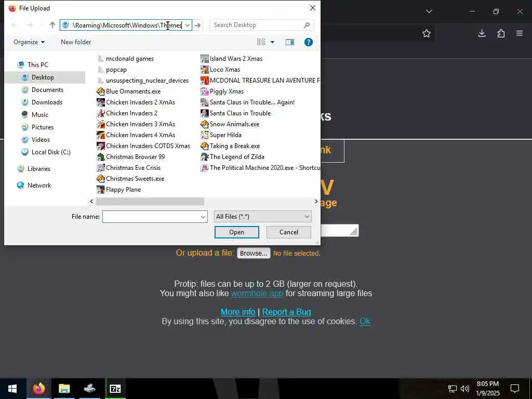Screen dimensions: 532x399
Task: Click the search magnifier in Search Desktop
Action: [x=307, y=25]
